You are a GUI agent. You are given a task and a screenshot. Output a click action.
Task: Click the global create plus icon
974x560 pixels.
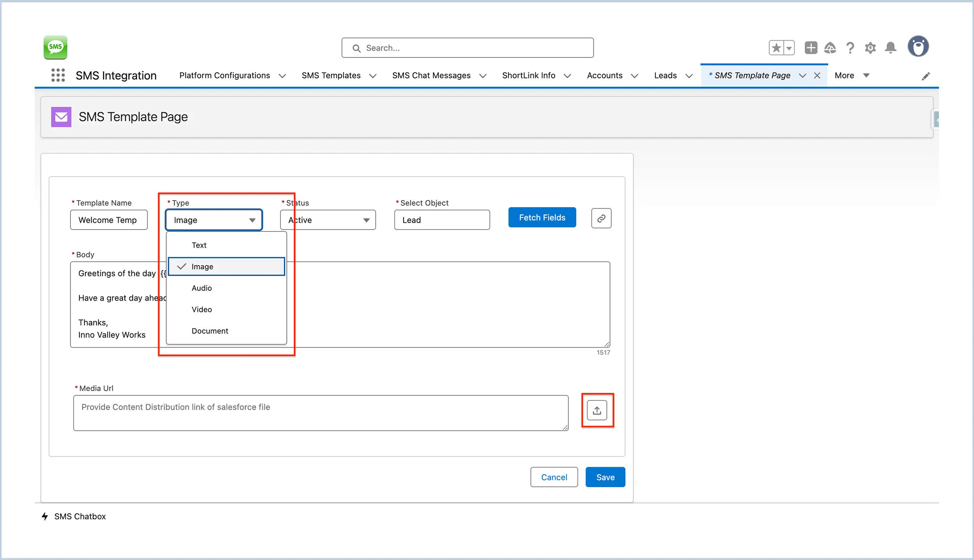pyautogui.click(x=811, y=48)
